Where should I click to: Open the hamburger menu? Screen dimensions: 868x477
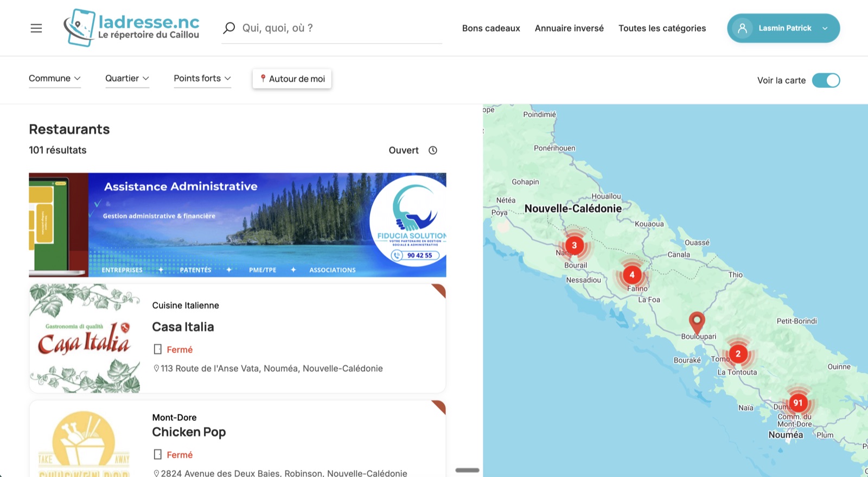[x=36, y=28]
